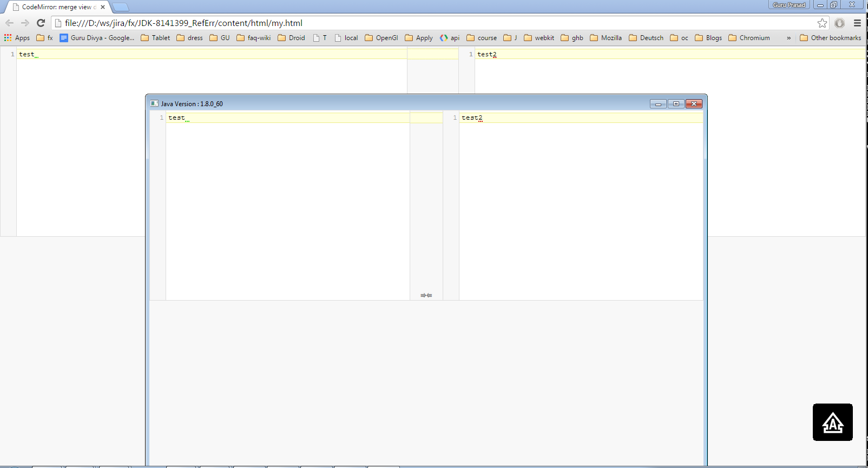Open the Chrome hamburger menu
Viewport: 868px width, 468px height.
click(857, 23)
